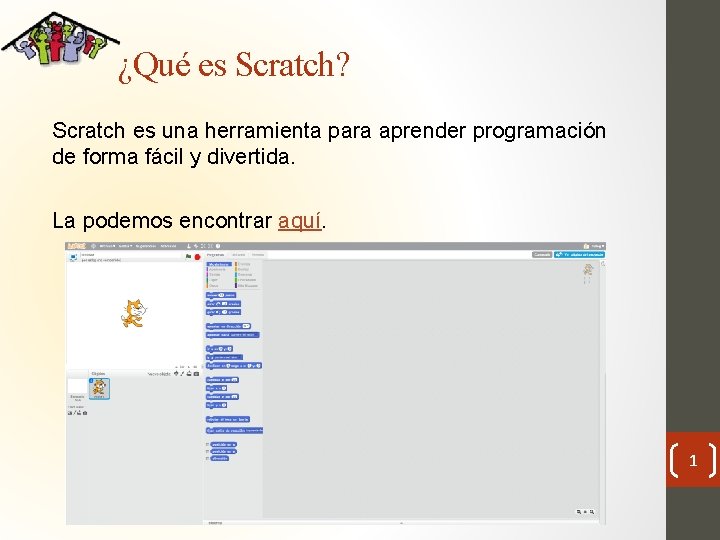This screenshot has height=540, width=720.
Task: Click the Scratch logo in the editor
Action: [x=77, y=246]
